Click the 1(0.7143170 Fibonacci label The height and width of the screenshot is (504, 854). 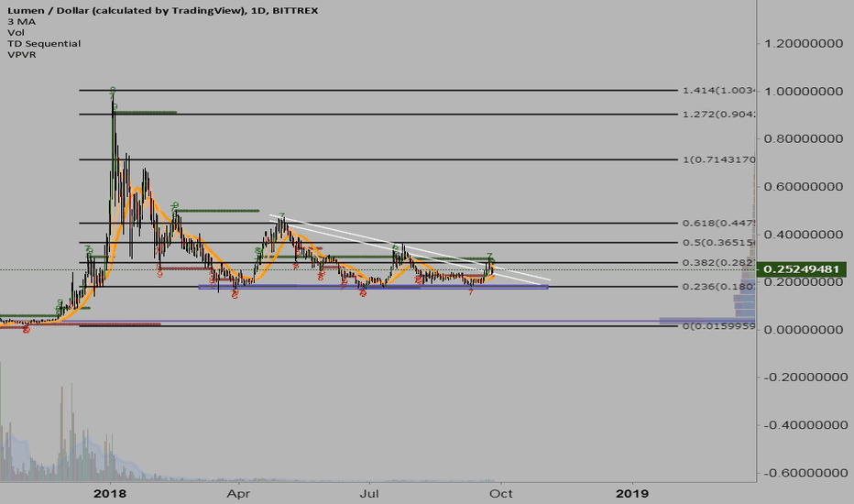[719, 159]
